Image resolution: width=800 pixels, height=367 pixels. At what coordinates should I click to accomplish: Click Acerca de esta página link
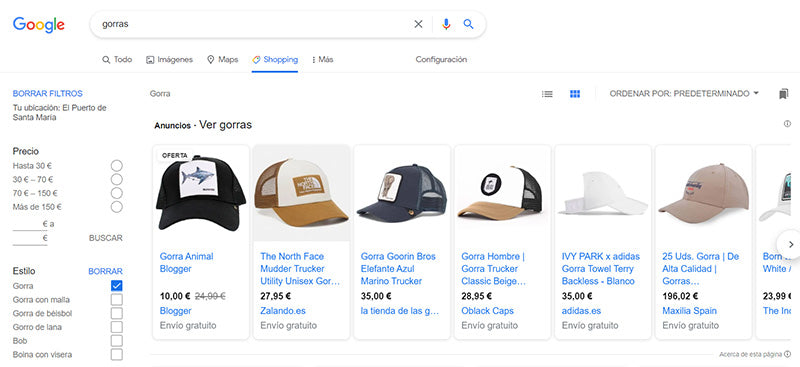coord(751,354)
